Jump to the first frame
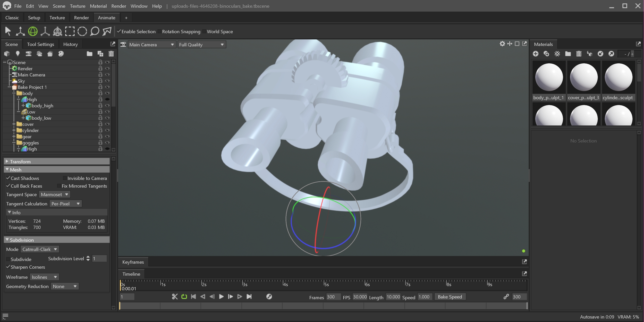Image resolution: width=644 pixels, height=322 pixels. (193, 296)
